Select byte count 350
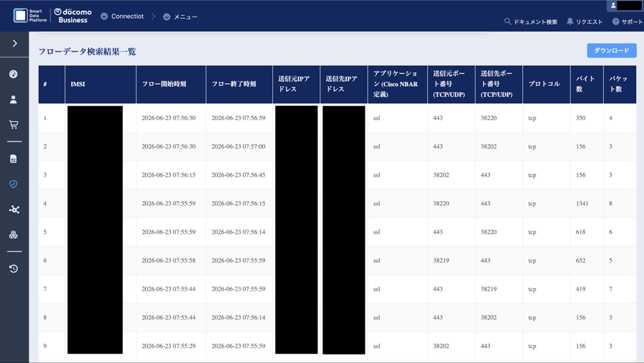The width and height of the screenshot is (644, 363). click(x=581, y=118)
